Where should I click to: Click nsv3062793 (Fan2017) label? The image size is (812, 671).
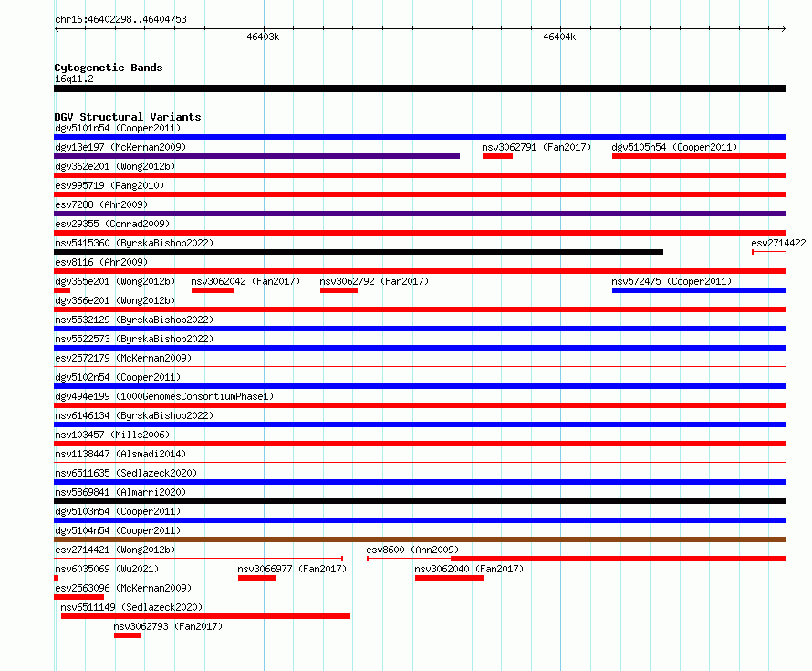point(168,626)
